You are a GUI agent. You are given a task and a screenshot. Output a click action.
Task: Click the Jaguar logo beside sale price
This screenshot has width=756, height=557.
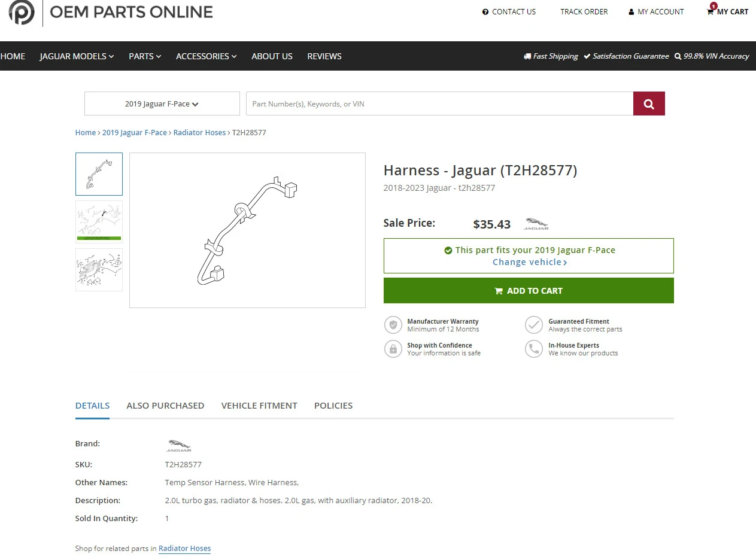click(536, 224)
